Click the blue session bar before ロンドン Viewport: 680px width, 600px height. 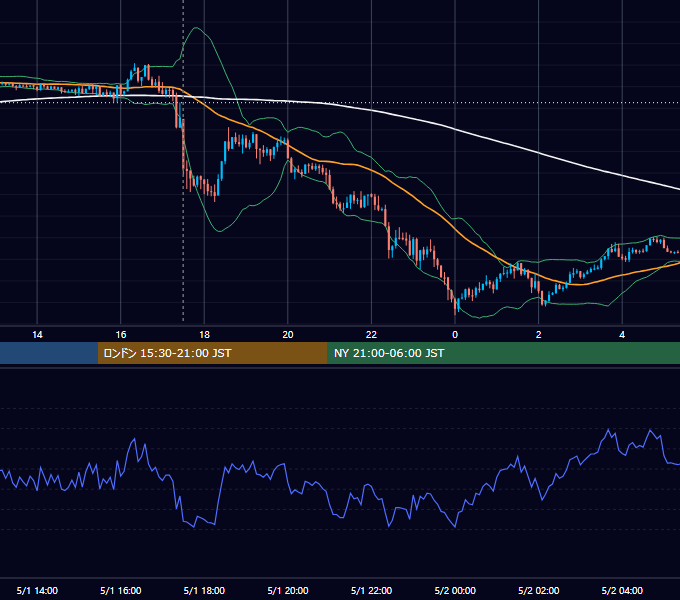[49, 353]
